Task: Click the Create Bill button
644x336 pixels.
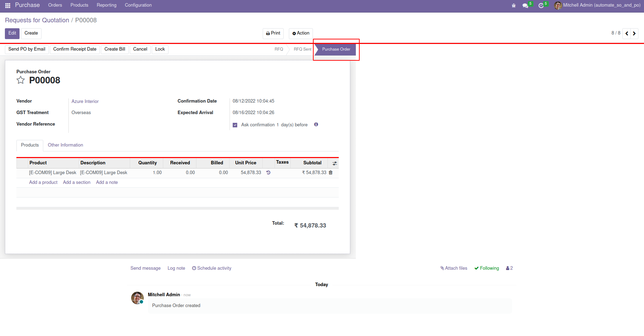Action: [114, 49]
